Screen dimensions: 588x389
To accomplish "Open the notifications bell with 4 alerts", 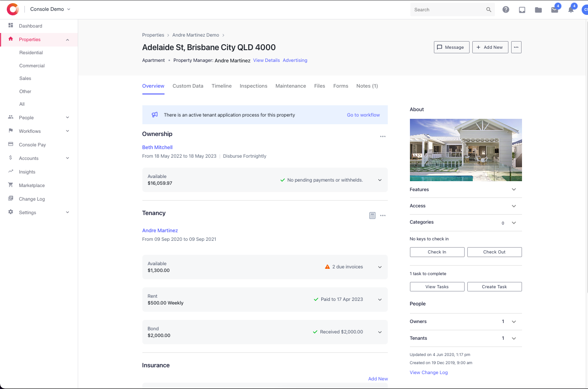I will 570,9.
